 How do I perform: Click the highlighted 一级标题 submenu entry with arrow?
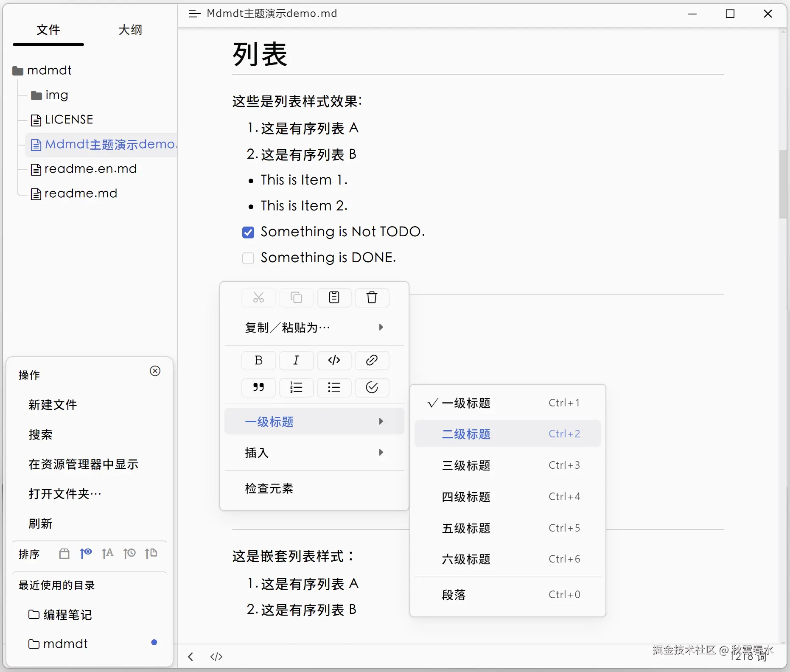pyautogui.click(x=314, y=421)
